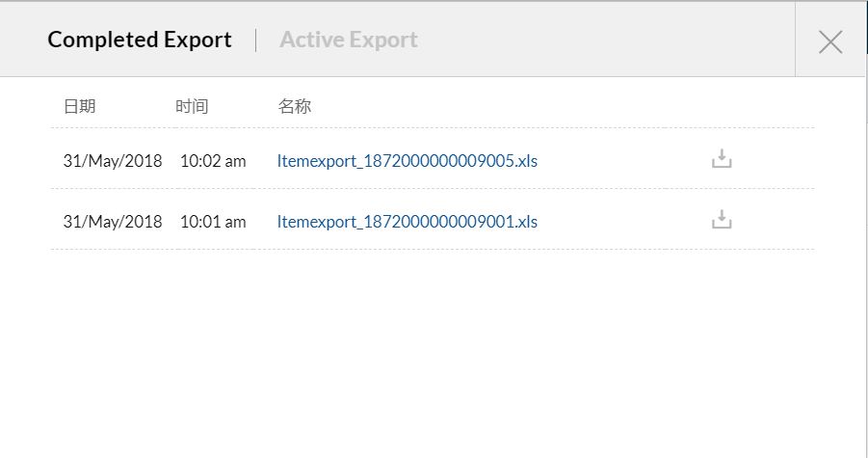Select the 31/May/2018 date of the 10:02 am export
This screenshot has height=458, width=868.
113,160
